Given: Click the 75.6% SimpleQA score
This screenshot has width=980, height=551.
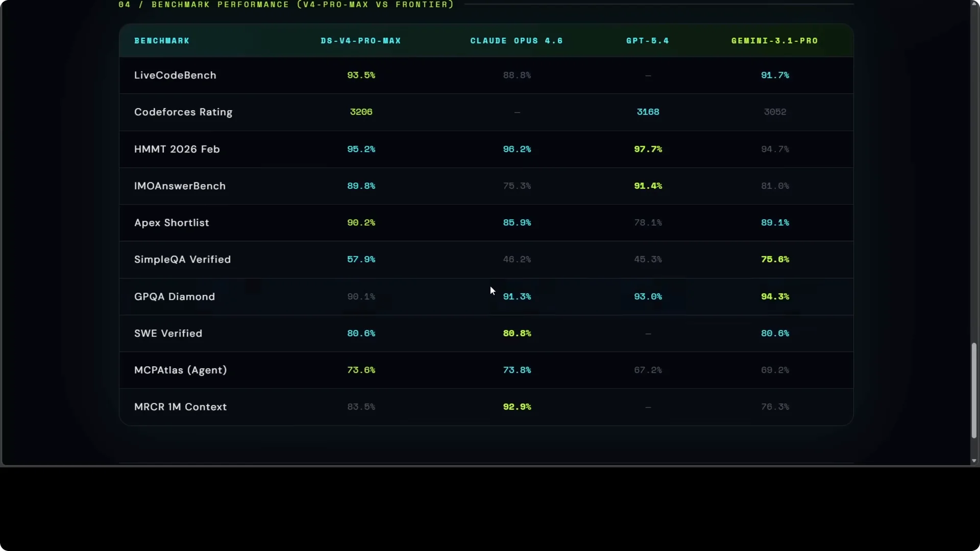Looking at the screenshot, I should coord(775,259).
